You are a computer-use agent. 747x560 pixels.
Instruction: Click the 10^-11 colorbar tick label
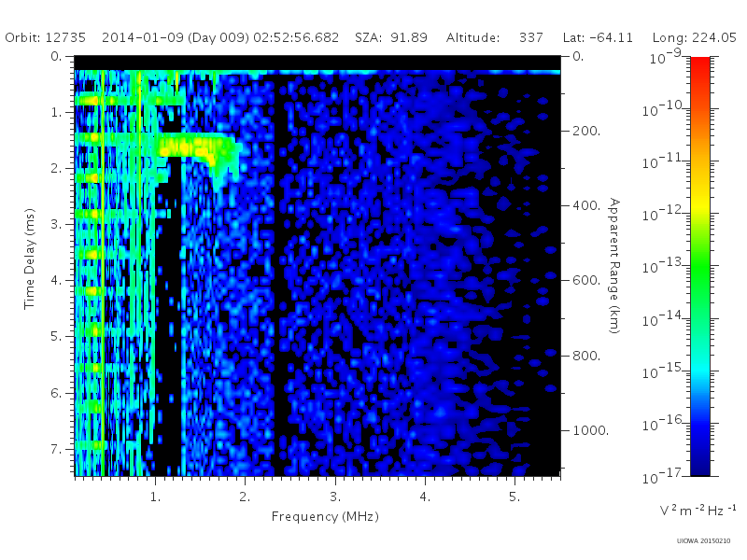pyautogui.click(x=664, y=162)
